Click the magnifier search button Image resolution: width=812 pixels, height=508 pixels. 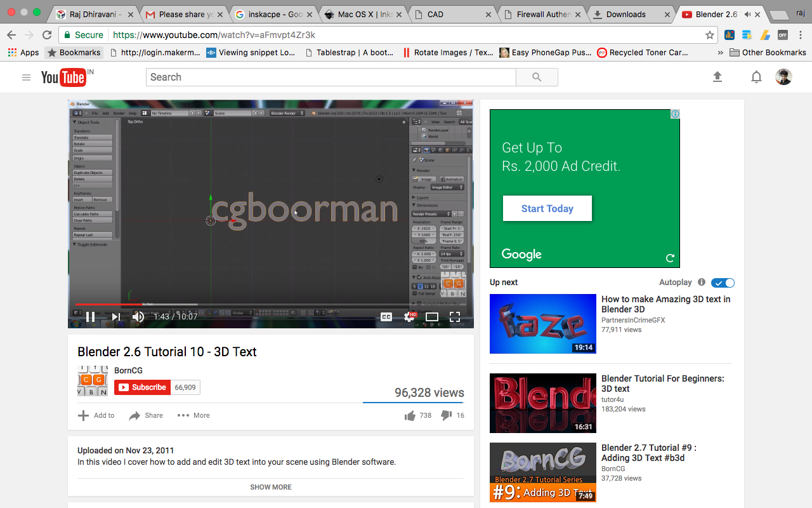[x=537, y=77]
